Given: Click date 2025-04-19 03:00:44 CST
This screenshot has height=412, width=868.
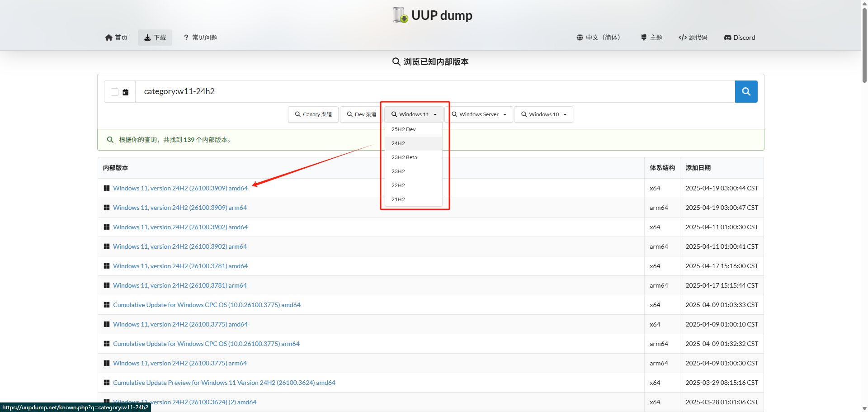Looking at the screenshot, I should pos(722,188).
